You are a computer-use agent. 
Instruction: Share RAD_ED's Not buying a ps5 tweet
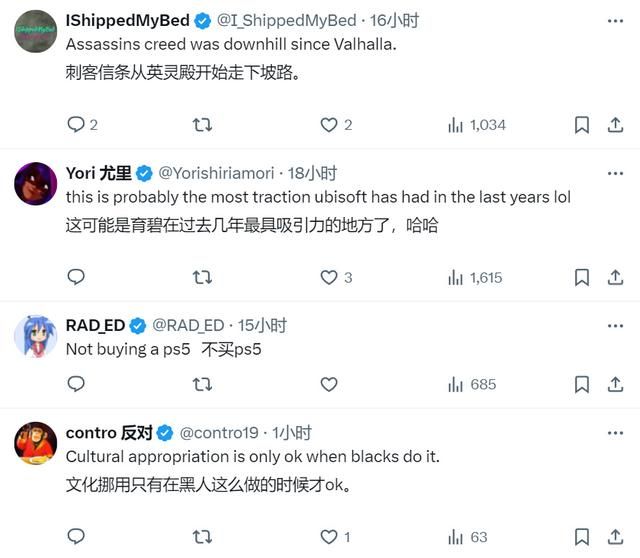tap(614, 384)
